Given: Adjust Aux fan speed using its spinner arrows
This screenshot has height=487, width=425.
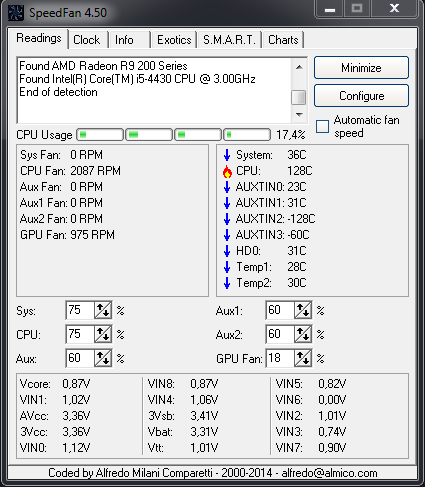Looking at the screenshot, I should pyautogui.click(x=103, y=358).
